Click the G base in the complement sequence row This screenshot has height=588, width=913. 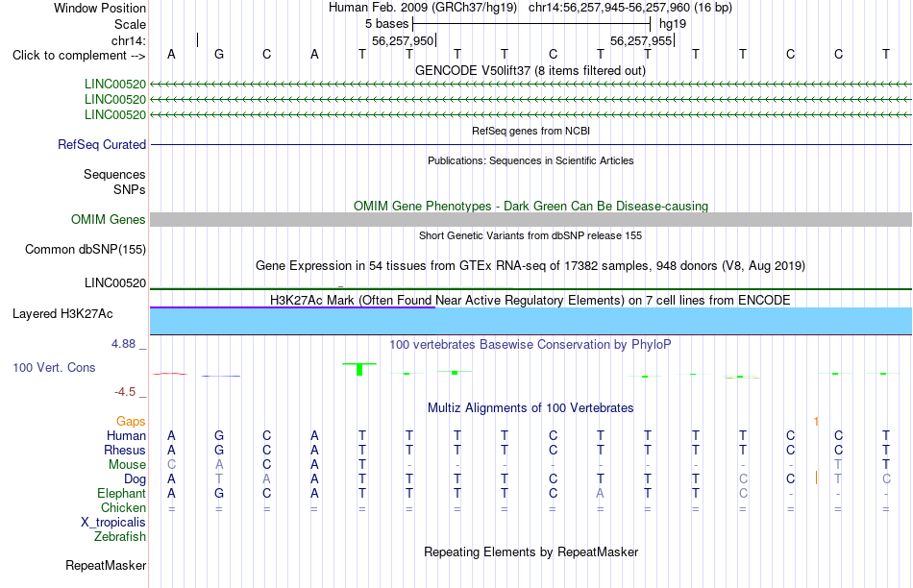coord(219,54)
